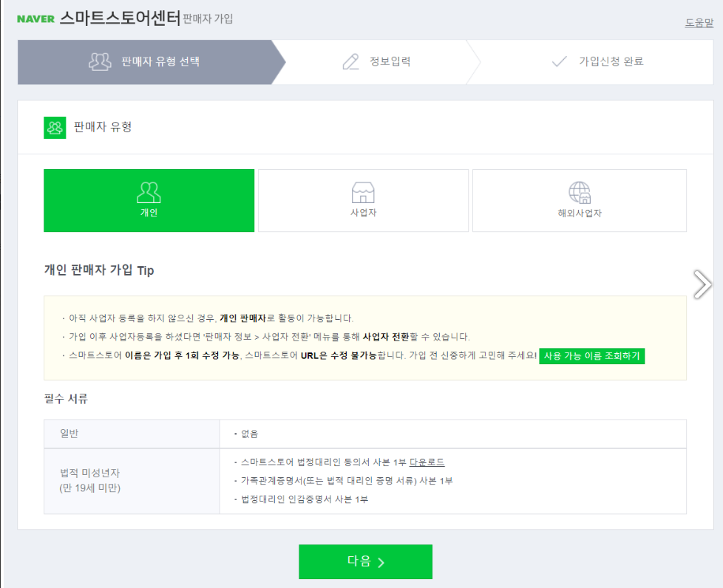Click the 다음 button to proceed
Screen dimensions: 723x588
pos(366,561)
